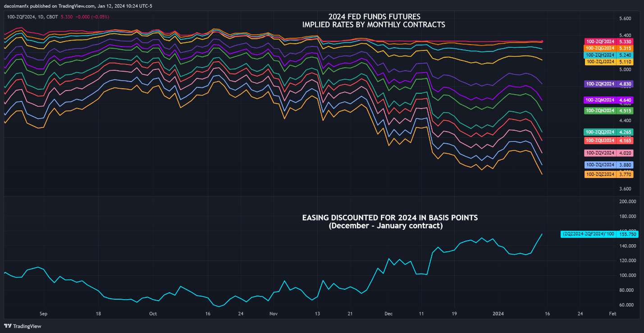Click the red 100-ZQU2024 label at 4.165
Image resolution: width=644 pixels, height=333 pixels.
609,141
